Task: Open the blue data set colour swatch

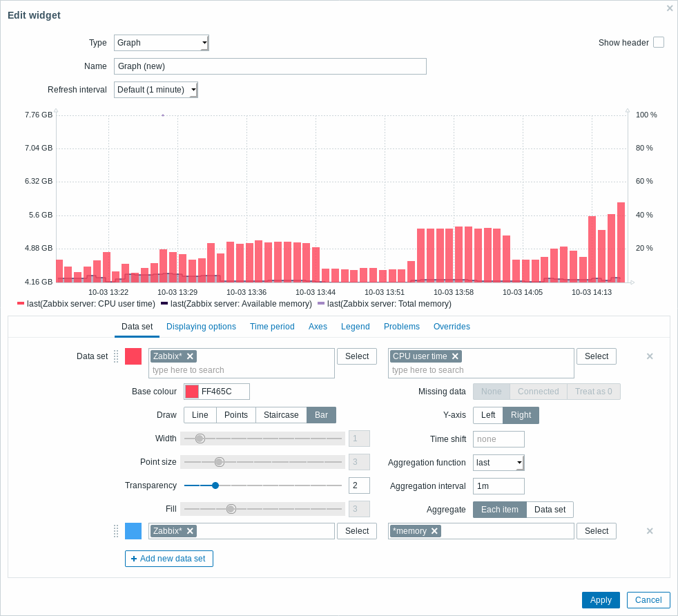Action: coord(133,531)
